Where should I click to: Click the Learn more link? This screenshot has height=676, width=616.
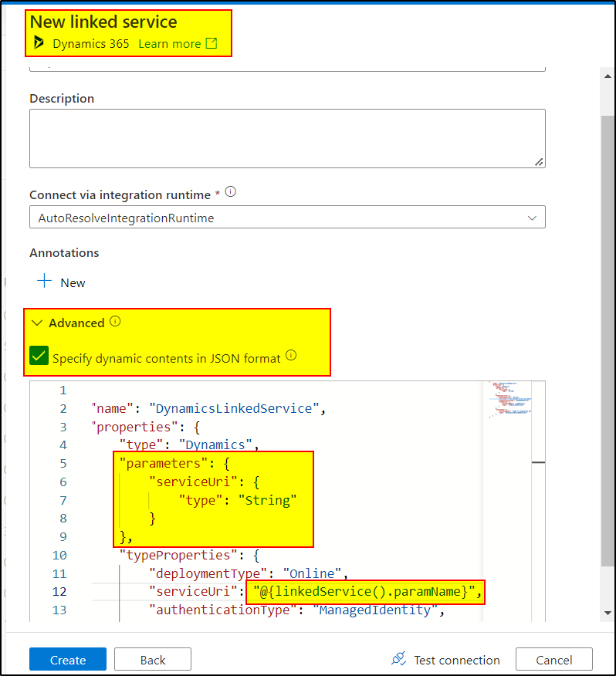pyautogui.click(x=170, y=44)
